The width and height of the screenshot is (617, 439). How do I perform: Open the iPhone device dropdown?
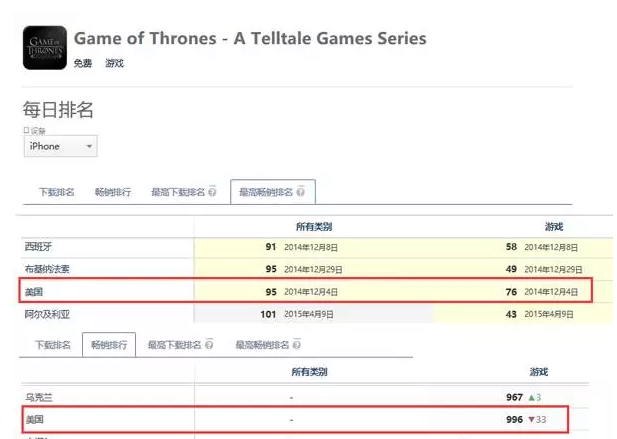coord(61,146)
